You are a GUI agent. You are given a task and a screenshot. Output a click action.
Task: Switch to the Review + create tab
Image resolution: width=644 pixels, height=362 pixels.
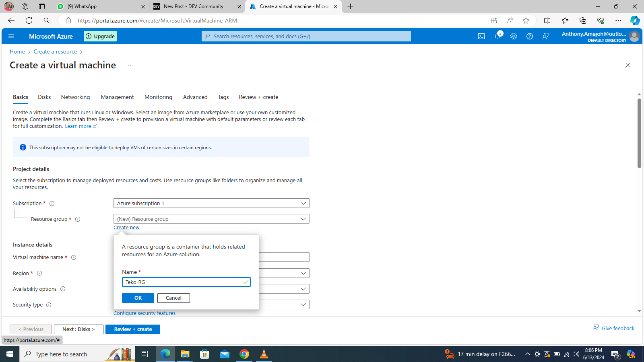coord(258,97)
